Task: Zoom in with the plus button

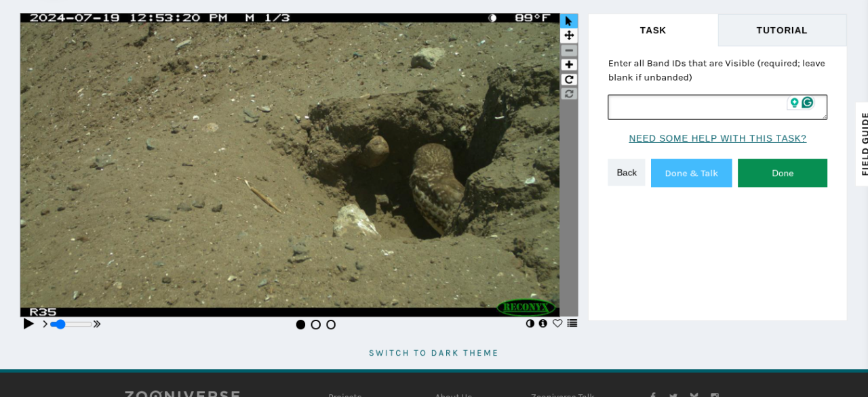Action: (569, 65)
